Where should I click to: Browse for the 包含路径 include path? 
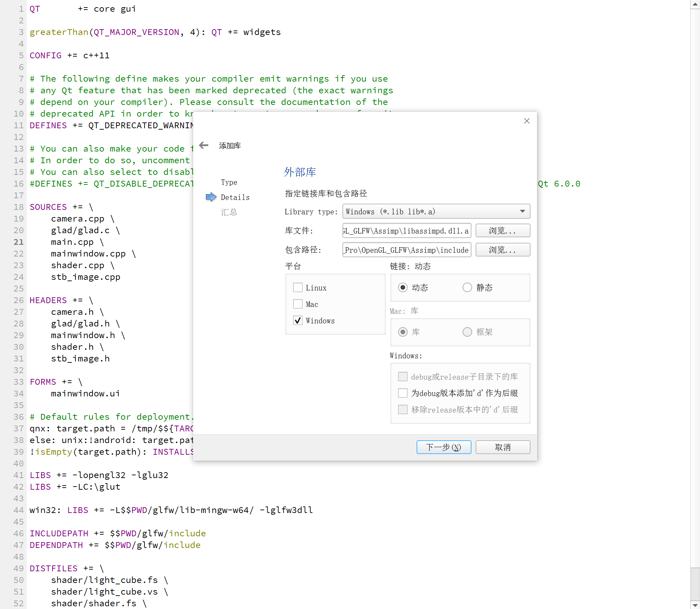click(503, 250)
